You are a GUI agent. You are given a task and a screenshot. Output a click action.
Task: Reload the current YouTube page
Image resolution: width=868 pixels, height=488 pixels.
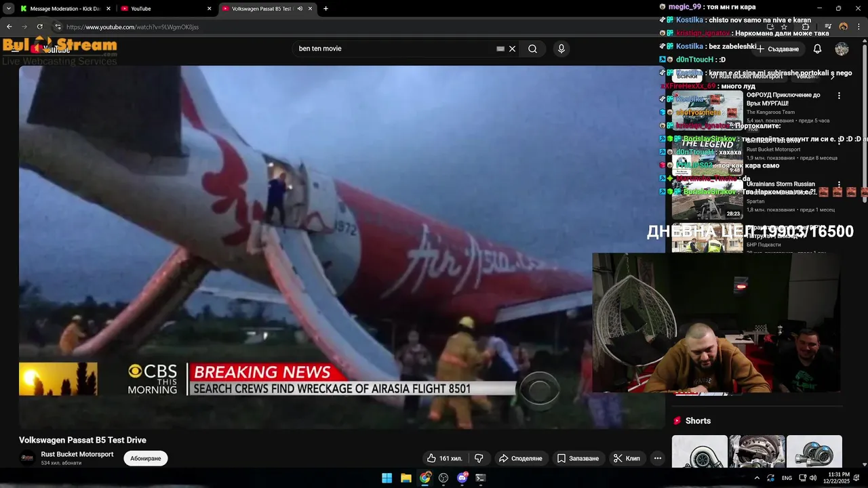pyautogui.click(x=40, y=26)
